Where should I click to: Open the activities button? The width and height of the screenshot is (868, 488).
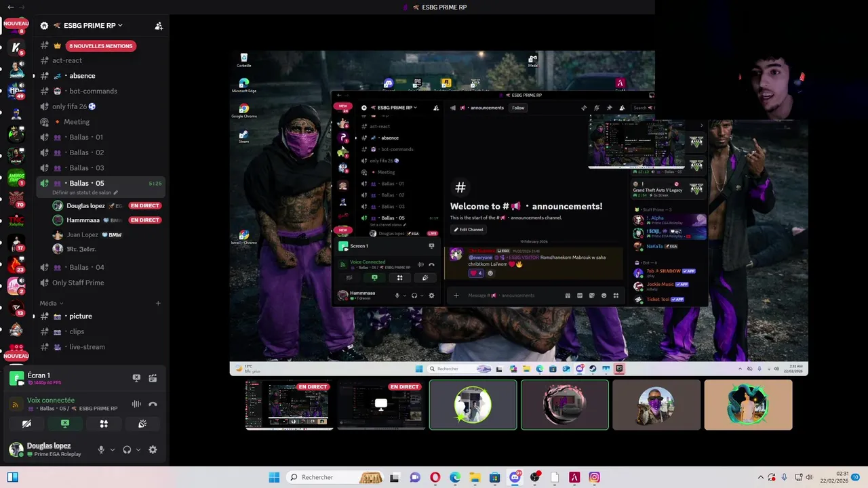(x=104, y=424)
